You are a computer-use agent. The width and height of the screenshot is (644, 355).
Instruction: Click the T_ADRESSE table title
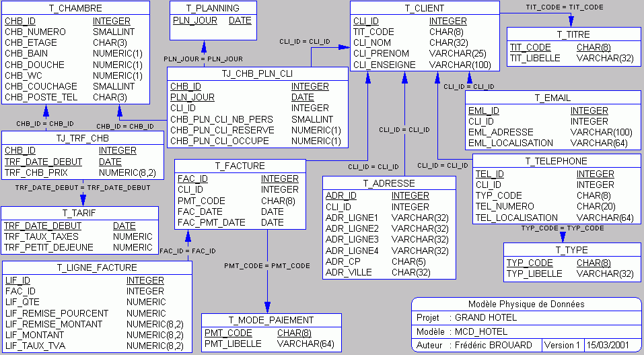pos(389,183)
